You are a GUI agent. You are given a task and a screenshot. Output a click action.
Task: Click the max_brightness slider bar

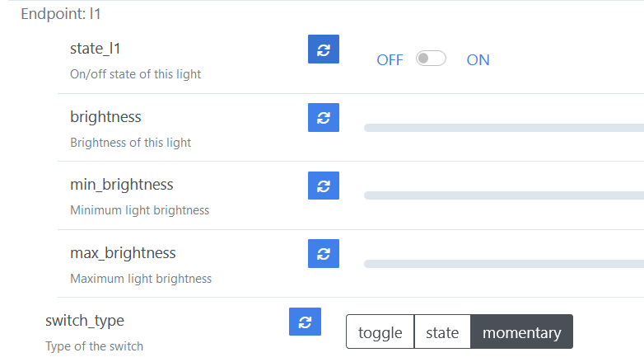[x=503, y=264]
